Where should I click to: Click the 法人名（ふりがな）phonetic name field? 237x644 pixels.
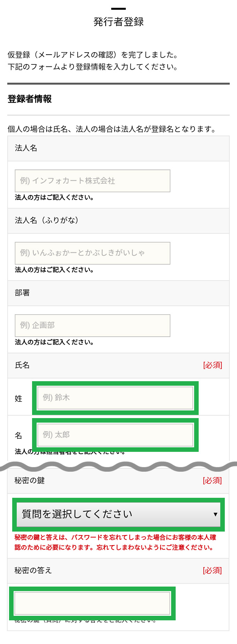[92, 253]
